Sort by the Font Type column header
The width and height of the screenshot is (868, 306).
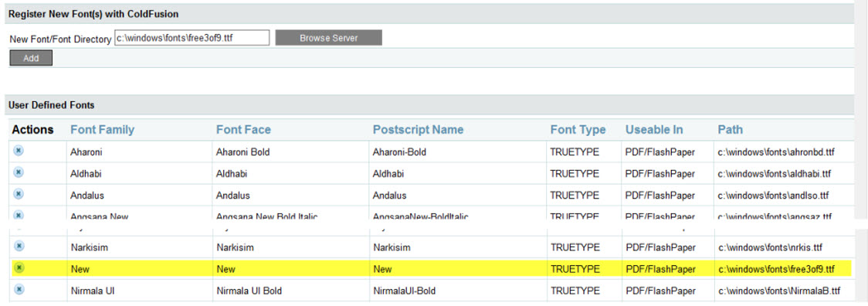(x=578, y=130)
